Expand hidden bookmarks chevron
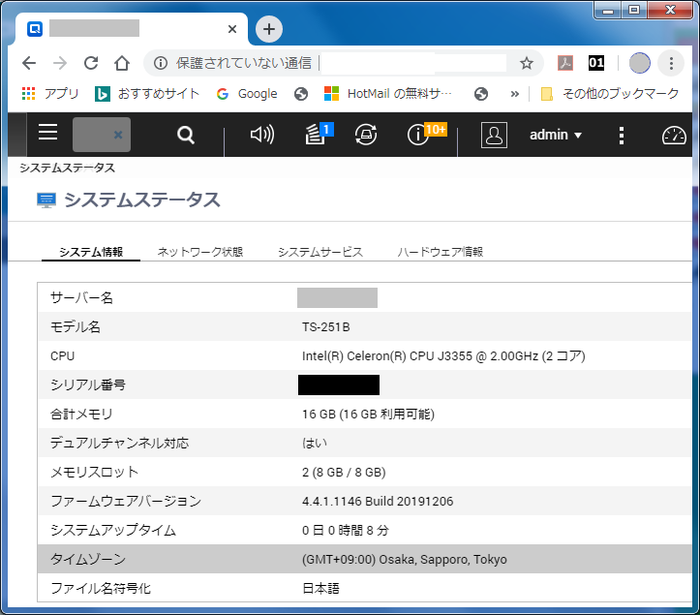Image resolution: width=700 pixels, height=615 pixels. [x=515, y=94]
